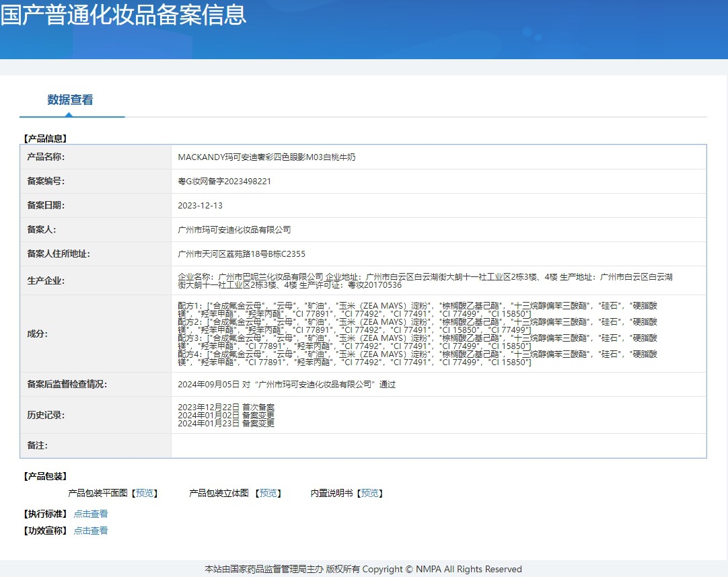Select inspection record dated 2024年09月05日
Screen dimensions: 728x577
coord(287,385)
